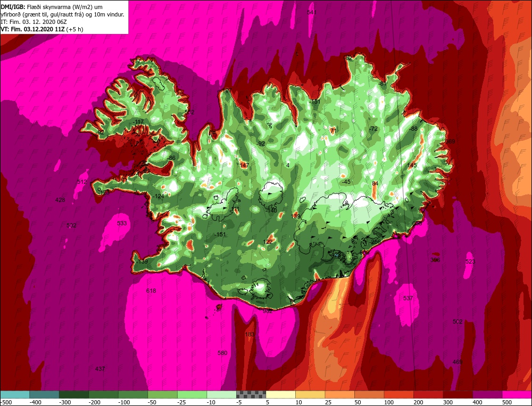Viewport: 532px width, 406px height.
Task: Click the flux value "428" in the western sea
Action: (x=60, y=200)
